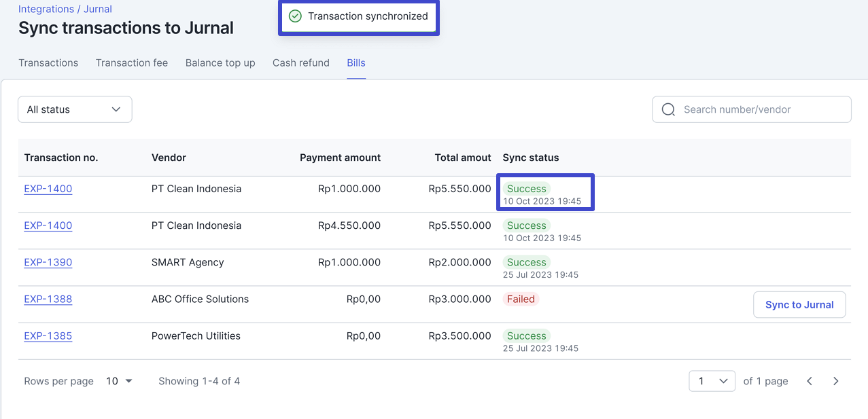Click the ABC Office Solutions vendor cell
This screenshot has height=419, width=868.
(200, 299)
